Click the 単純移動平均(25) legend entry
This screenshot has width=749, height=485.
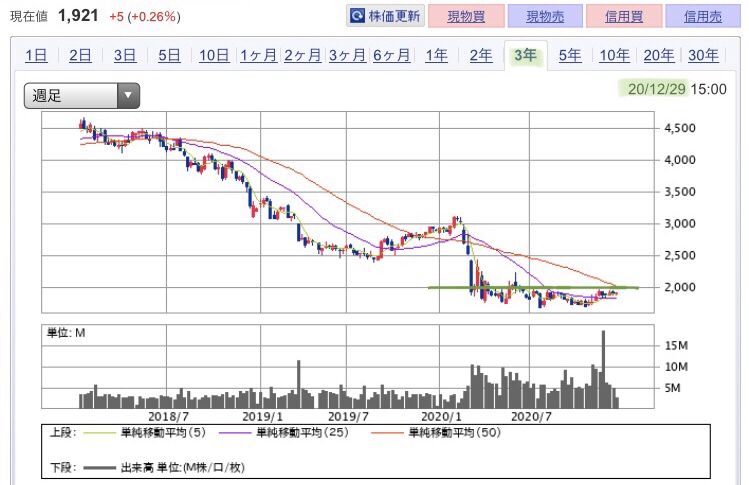click(284, 432)
